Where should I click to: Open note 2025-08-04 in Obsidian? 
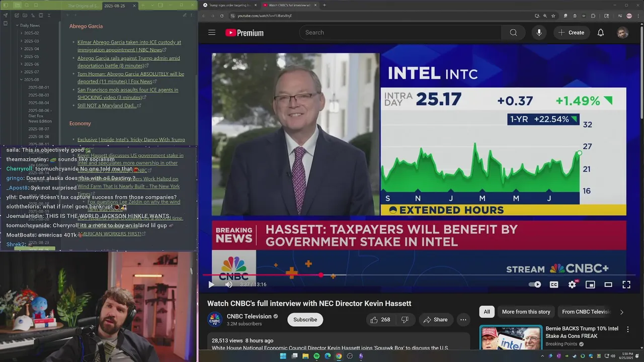(39, 103)
